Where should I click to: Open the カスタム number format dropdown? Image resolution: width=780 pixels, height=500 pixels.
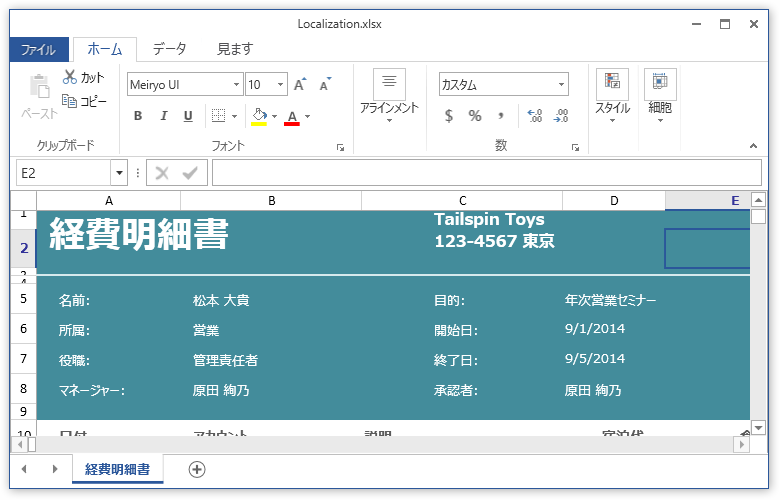562,85
